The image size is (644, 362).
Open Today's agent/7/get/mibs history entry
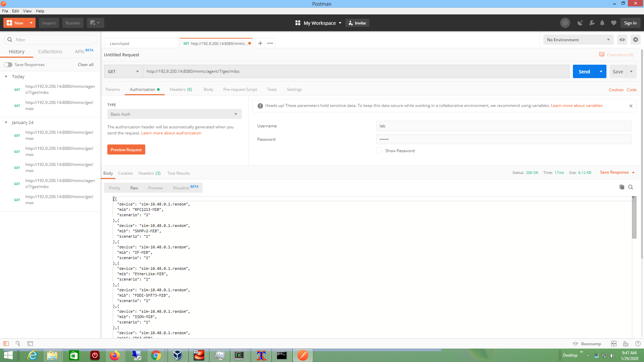pos(50,89)
